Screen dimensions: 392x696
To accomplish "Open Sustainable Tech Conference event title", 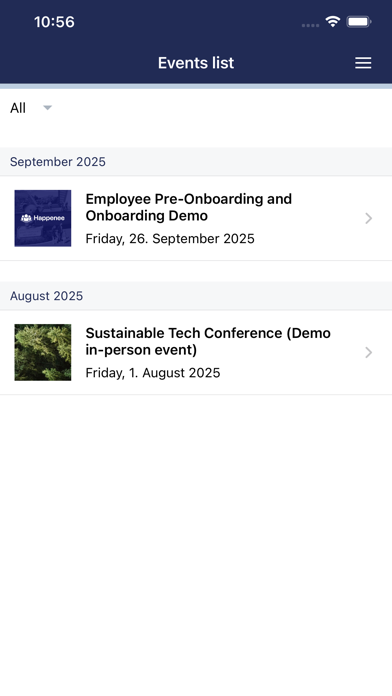I will 208,341.
